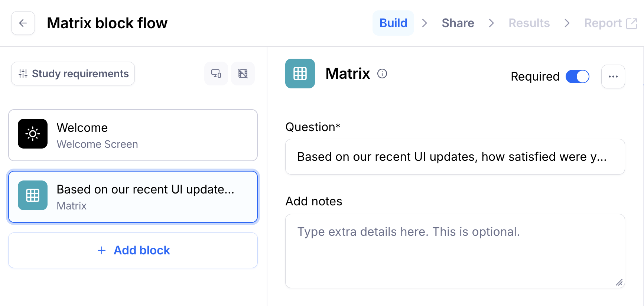Image resolution: width=644 pixels, height=306 pixels.
Task: Open Study requirements
Action: (x=73, y=74)
